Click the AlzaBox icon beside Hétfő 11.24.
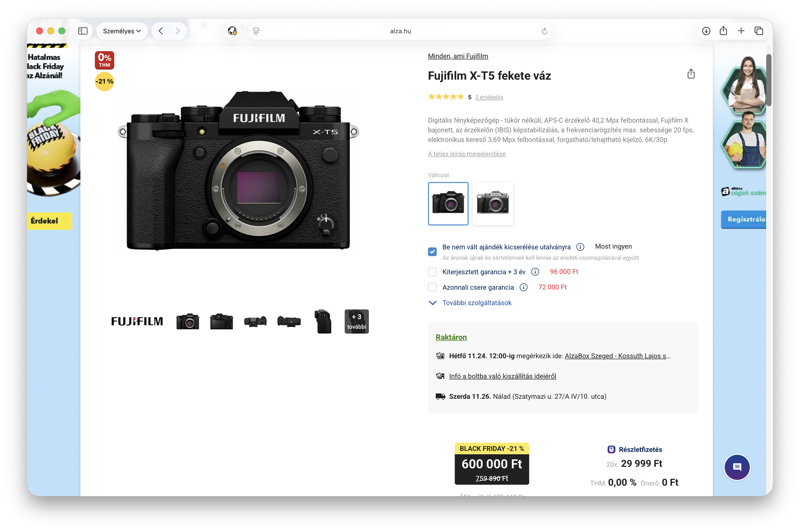The image size is (800, 532). 440,356
